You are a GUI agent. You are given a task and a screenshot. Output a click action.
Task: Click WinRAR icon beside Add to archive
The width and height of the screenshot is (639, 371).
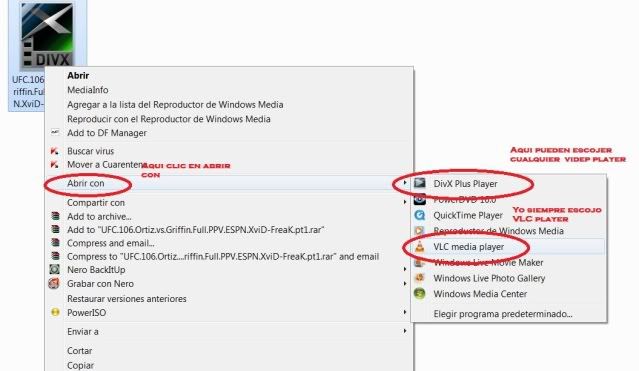click(x=55, y=216)
